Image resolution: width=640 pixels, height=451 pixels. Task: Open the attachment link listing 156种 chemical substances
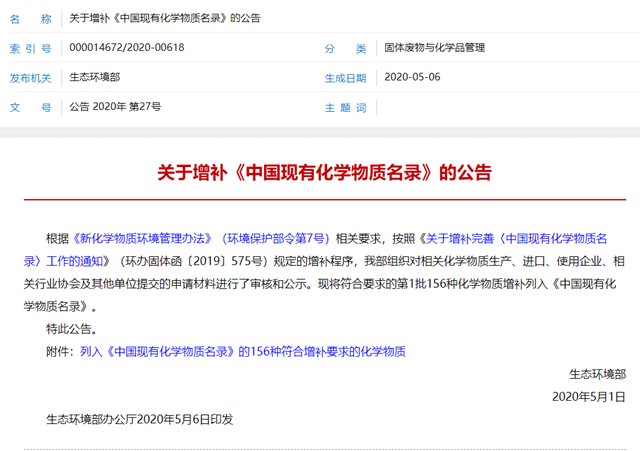[x=240, y=351]
